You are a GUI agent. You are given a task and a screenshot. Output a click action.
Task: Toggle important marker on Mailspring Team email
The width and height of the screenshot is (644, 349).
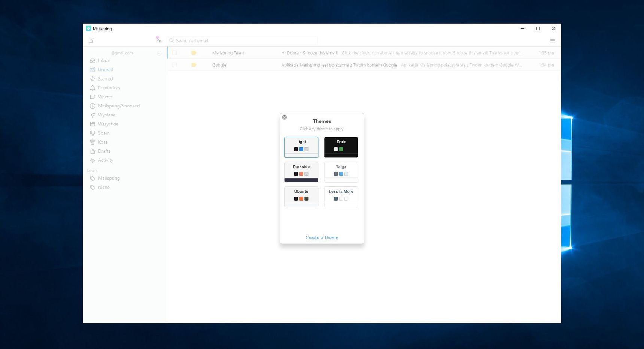[x=194, y=53]
